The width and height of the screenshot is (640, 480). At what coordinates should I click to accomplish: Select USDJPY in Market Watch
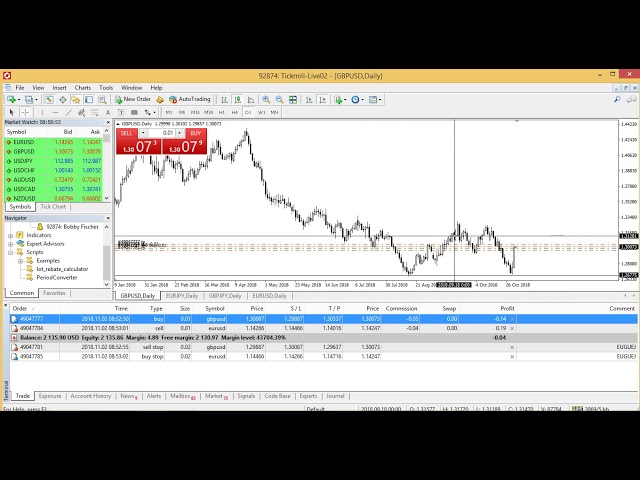pos(22,160)
